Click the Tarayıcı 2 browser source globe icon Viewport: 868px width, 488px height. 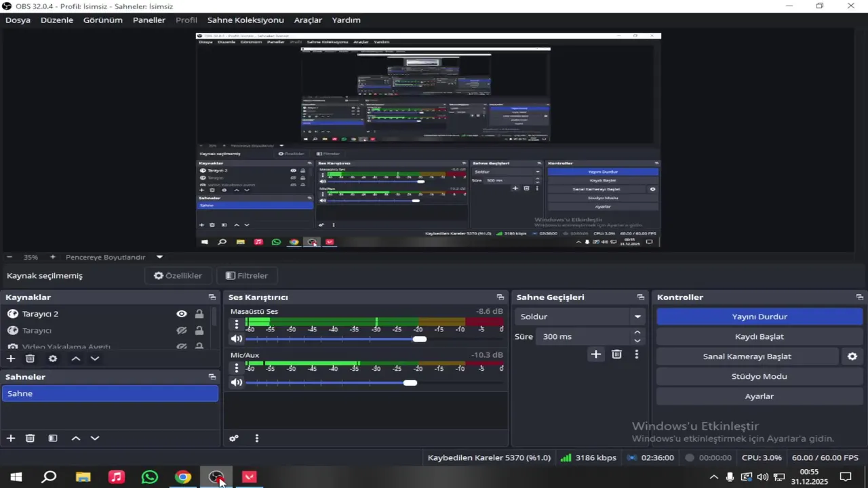point(12,314)
